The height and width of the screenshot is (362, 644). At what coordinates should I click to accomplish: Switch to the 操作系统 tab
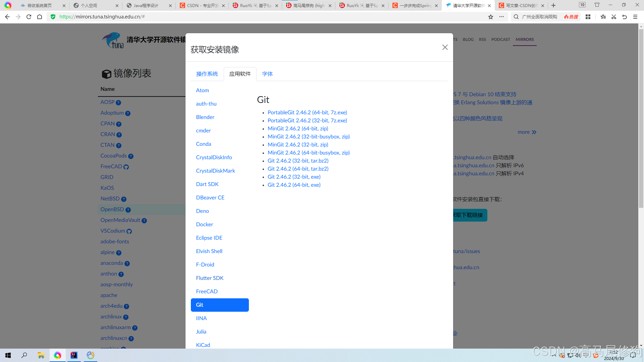tap(207, 74)
